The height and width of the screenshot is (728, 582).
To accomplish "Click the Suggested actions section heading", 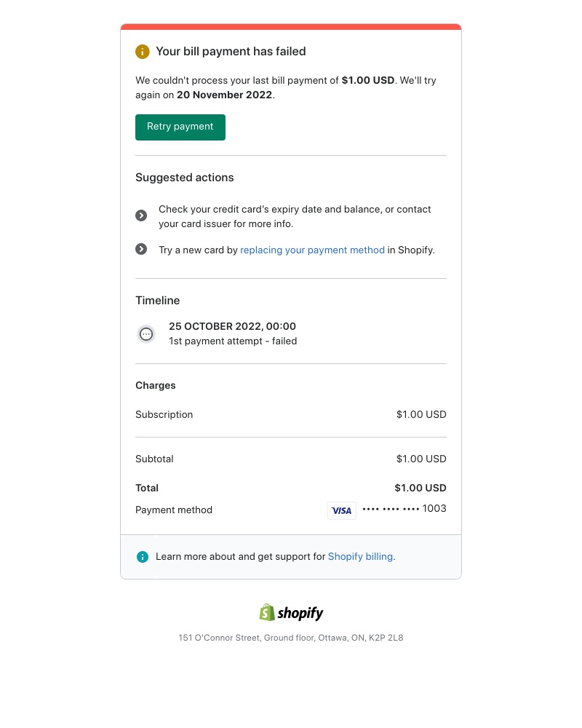I will tap(184, 177).
